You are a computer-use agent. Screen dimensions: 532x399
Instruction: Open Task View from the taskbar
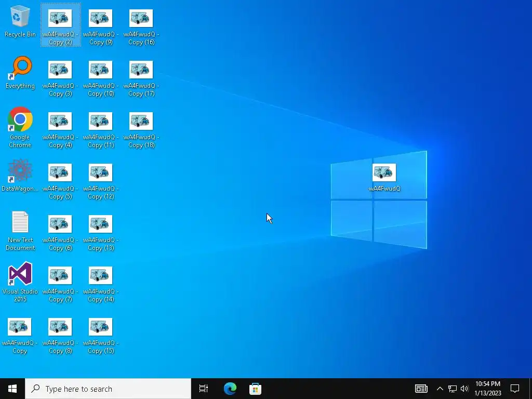tap(204, 389)
